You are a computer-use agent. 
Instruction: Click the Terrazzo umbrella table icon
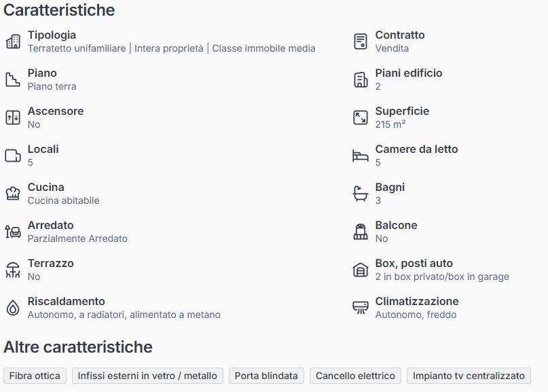tap(13, 270)
